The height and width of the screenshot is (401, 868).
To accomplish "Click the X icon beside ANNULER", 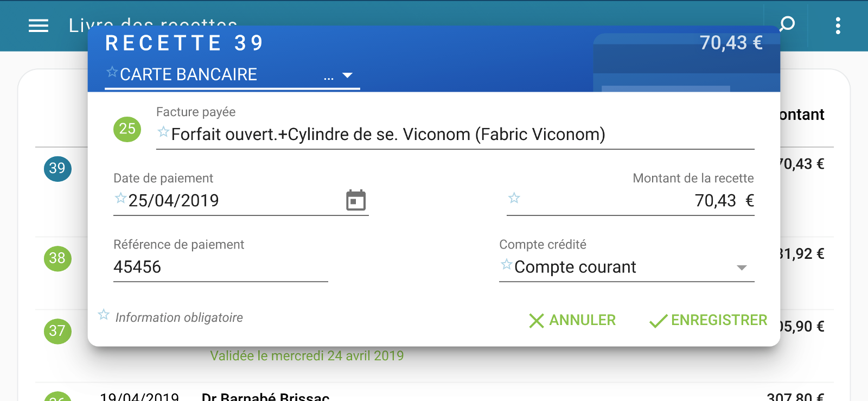I will [536, 320].
